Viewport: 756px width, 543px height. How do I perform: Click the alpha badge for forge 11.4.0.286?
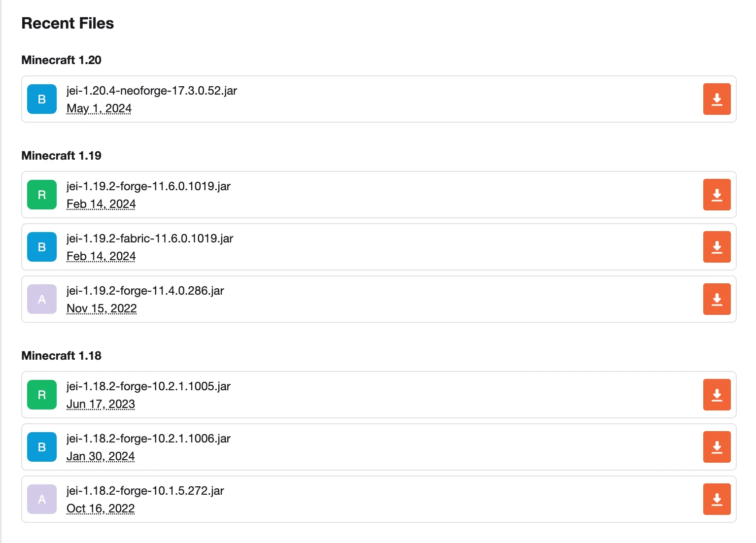[x=42, y=299]
